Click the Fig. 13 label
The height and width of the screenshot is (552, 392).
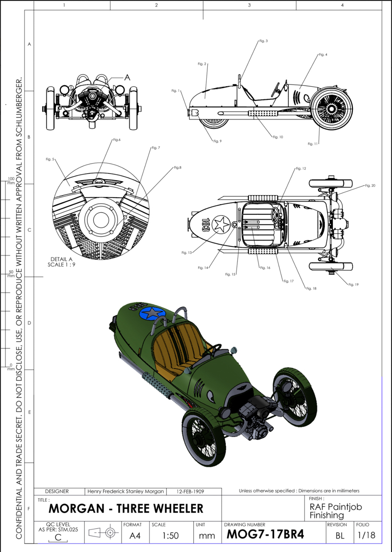click(187, 252)
